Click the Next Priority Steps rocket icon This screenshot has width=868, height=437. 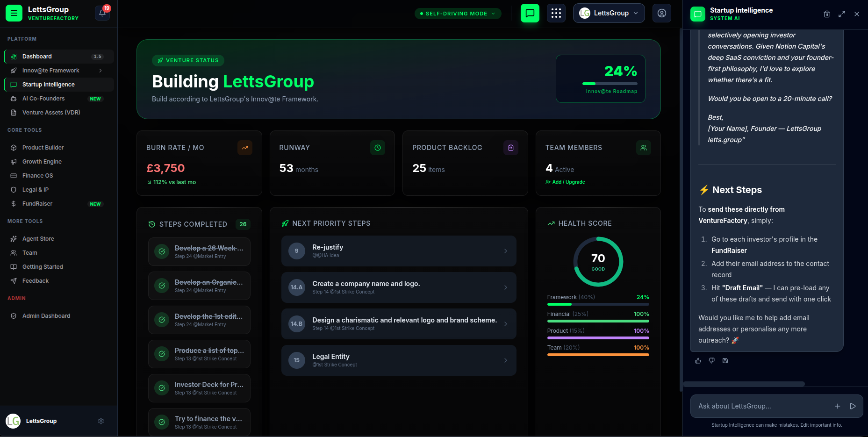click(x=285, y=223)
